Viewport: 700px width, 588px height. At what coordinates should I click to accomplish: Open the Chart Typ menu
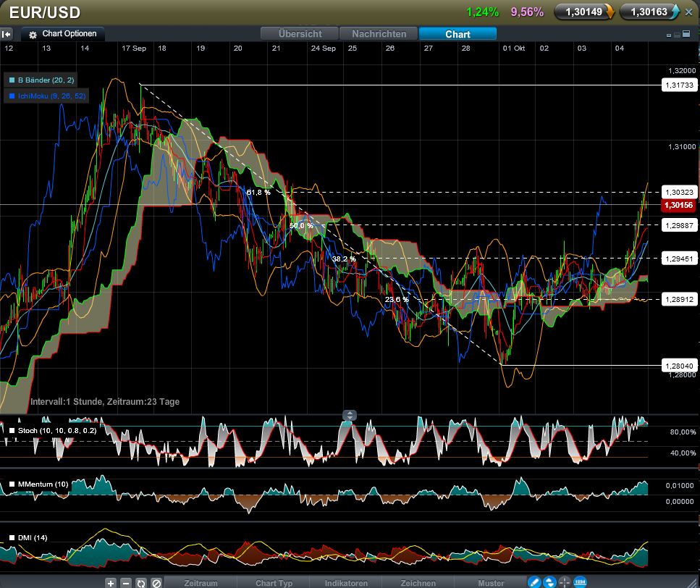[274, 583]
